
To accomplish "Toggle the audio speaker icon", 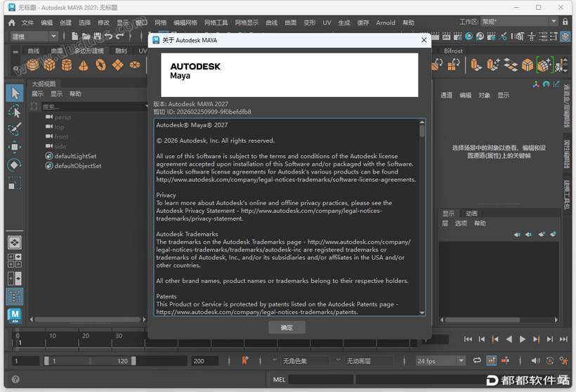I will [535, 361].
